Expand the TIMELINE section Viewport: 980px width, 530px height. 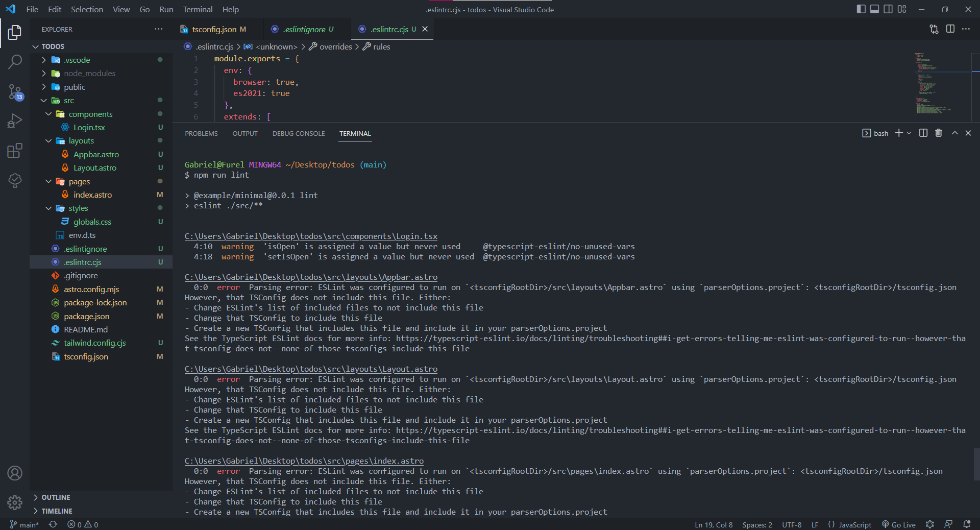pyautogui.click(x=101, y=511)
